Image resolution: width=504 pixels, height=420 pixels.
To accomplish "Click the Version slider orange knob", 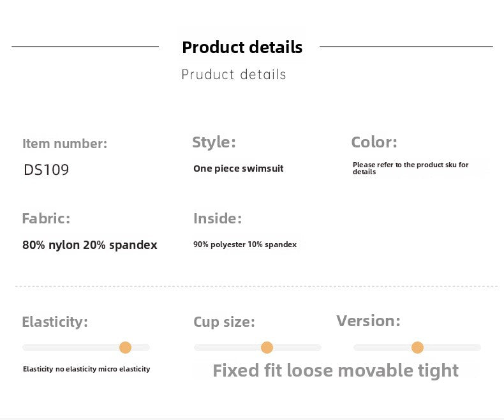I will 417,347.
